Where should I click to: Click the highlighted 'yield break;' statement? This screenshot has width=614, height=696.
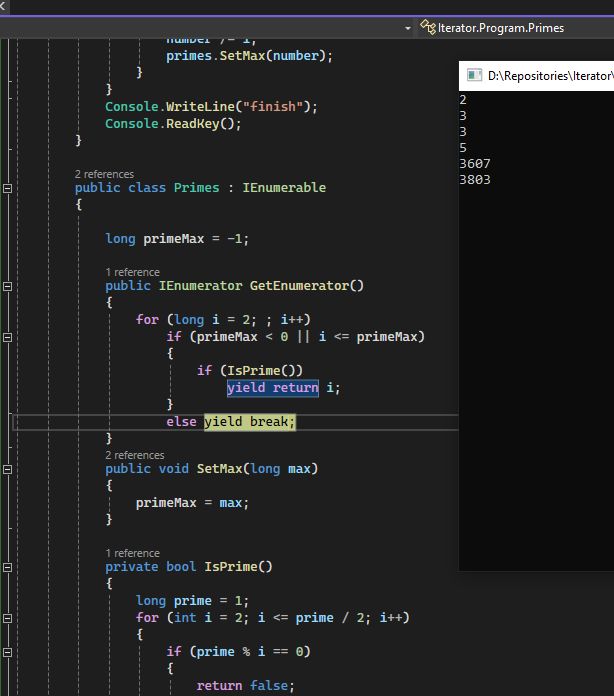coord(250,422)
